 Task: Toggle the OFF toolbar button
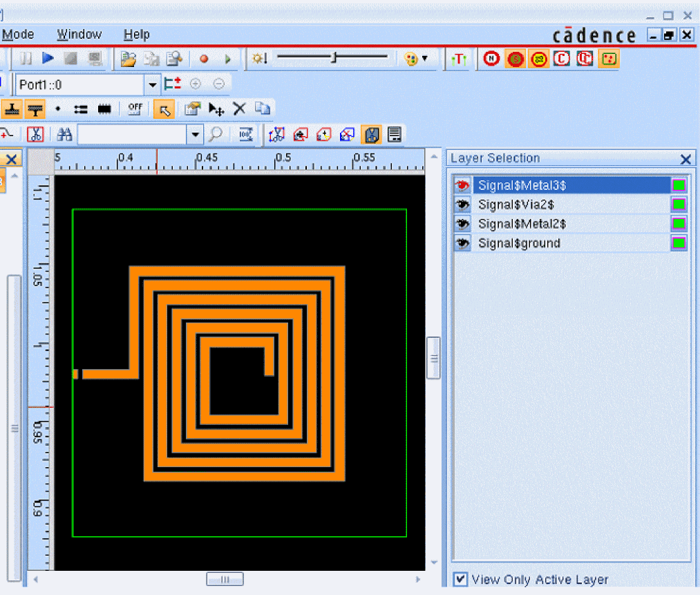pos(135,109)
